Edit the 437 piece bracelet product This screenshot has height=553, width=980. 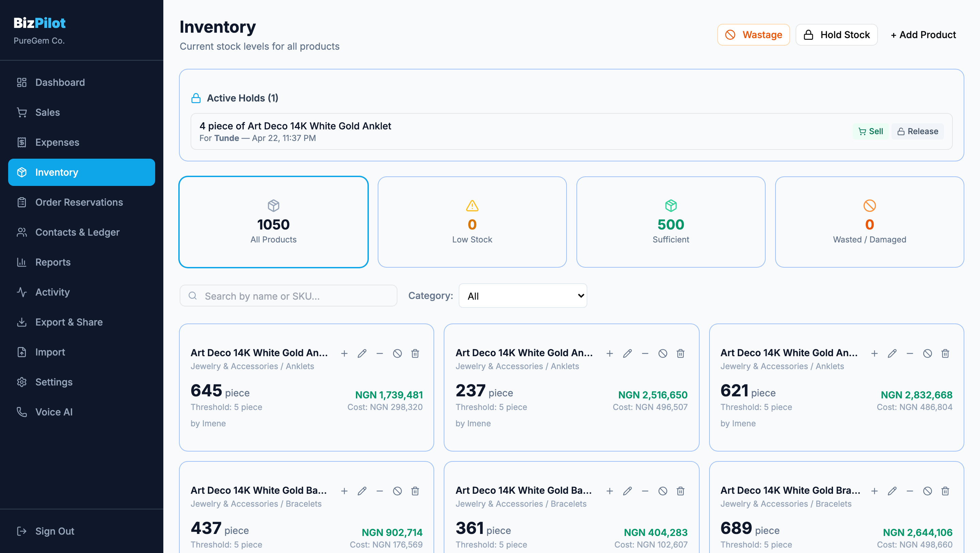click(362, 491)
